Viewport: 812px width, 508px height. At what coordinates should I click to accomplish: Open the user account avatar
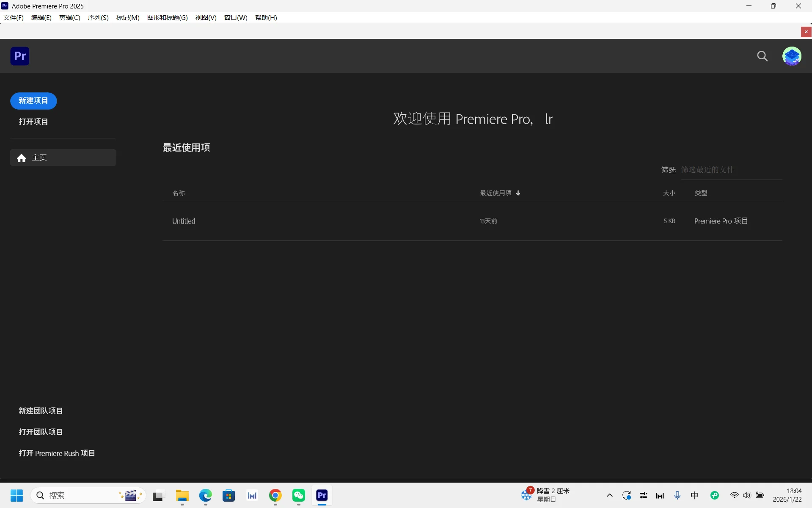point(791,56)
